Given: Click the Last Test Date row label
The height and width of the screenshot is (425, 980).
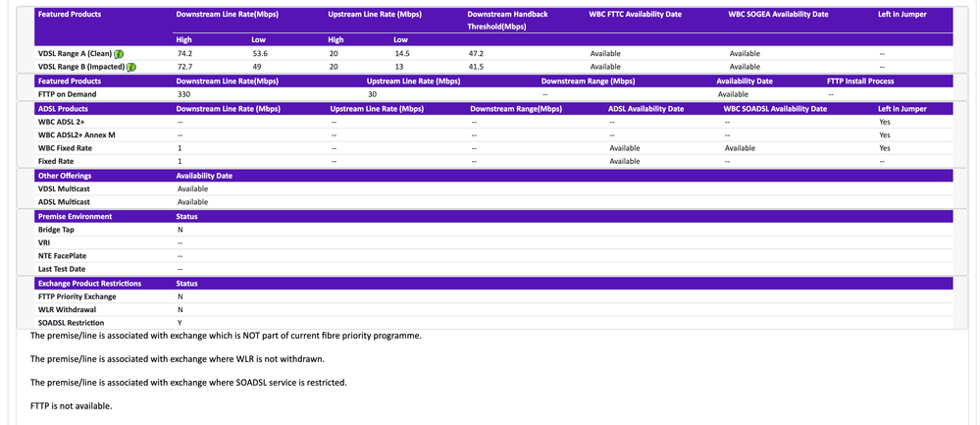Looking at the screenshot, I should [x=62, y=269].
